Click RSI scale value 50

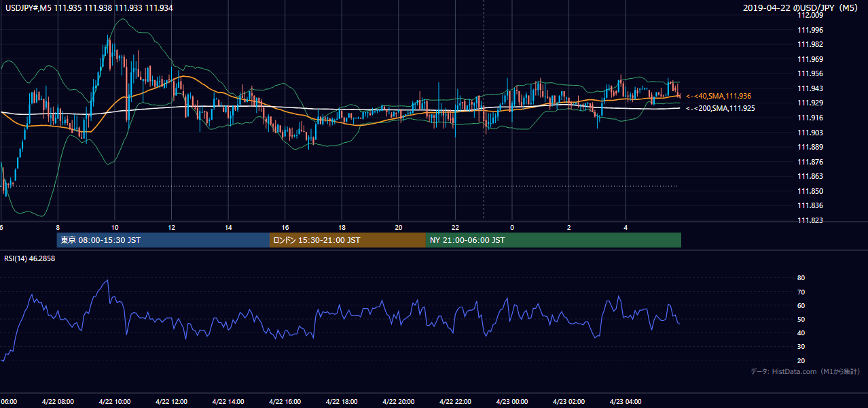coord(801,319)
